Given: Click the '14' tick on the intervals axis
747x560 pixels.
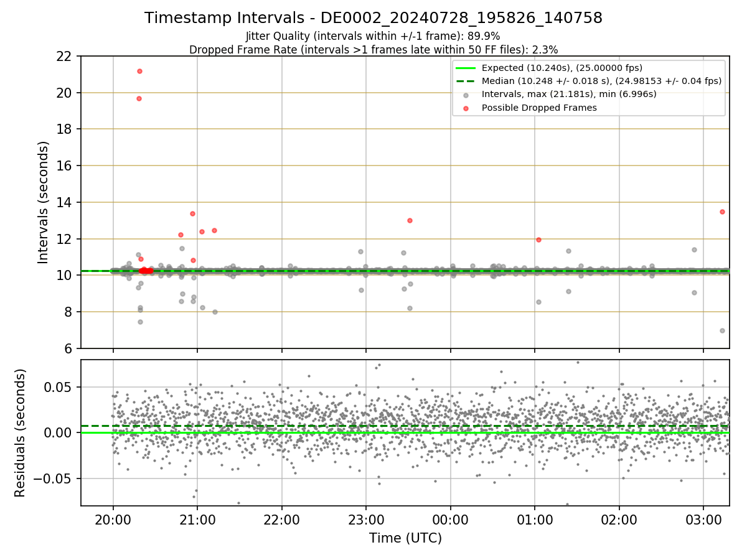Looking at the screenshot, I should click(65, 203).
